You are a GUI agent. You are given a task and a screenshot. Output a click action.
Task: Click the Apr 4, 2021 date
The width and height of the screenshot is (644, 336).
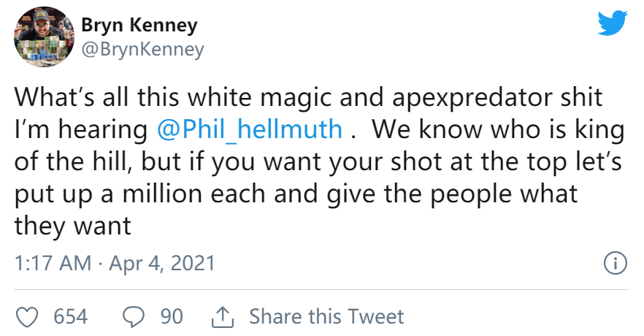point(162,263)
